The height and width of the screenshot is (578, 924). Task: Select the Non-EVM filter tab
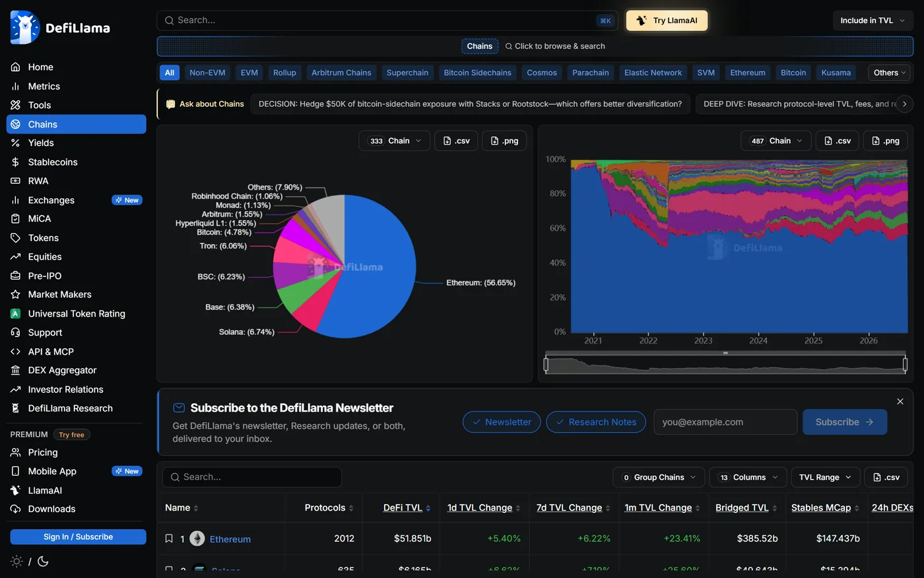(x=207, y=73)
